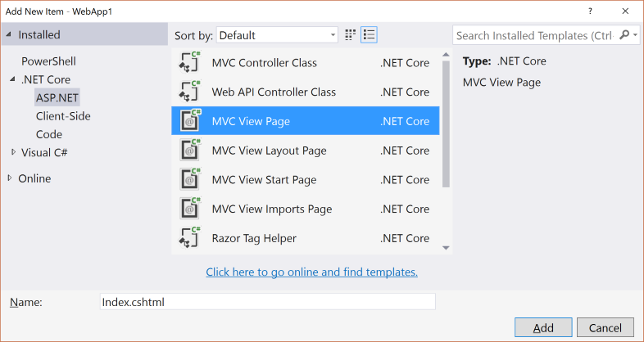This screenshot has width=644, height=342.
Task: Click the MVC View Page template icon
Action: point(190,120)
